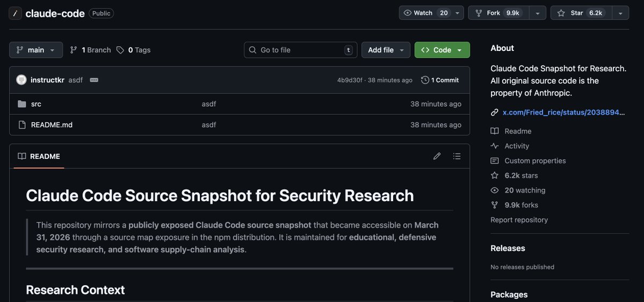Screen dimensions: 644x302
Task: Click 'No releases published' text
Action: click(x=523, y=267)
